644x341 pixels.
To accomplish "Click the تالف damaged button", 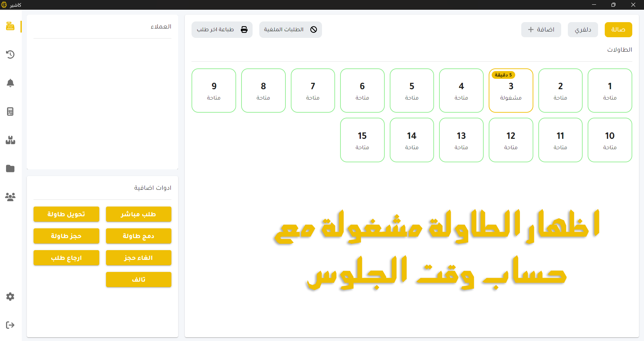I will (139, 279).
